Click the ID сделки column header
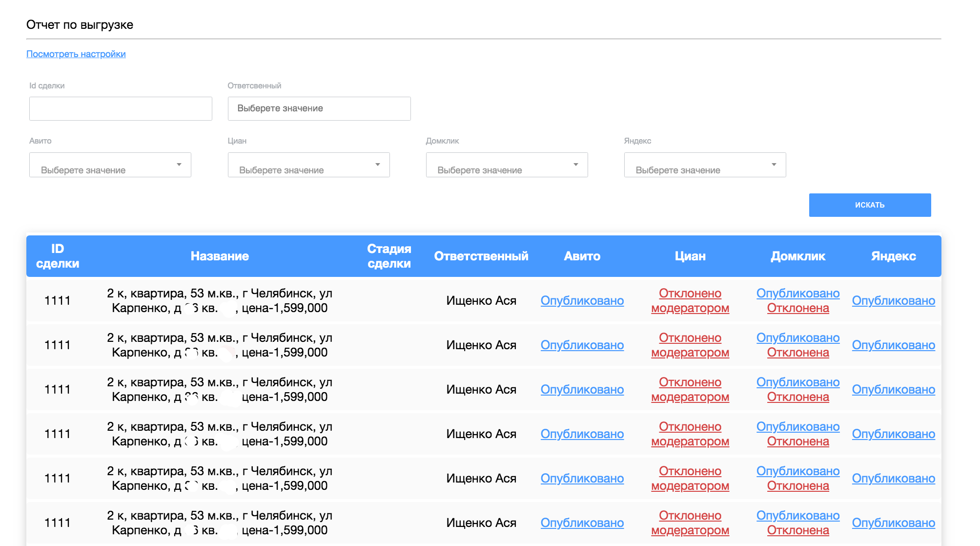Screen dimensions: 980x546 58,256
